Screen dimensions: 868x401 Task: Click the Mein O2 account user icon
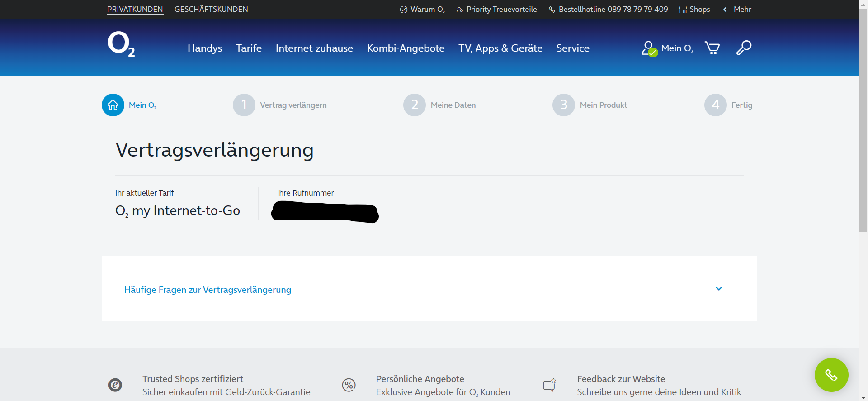(649, 48)
